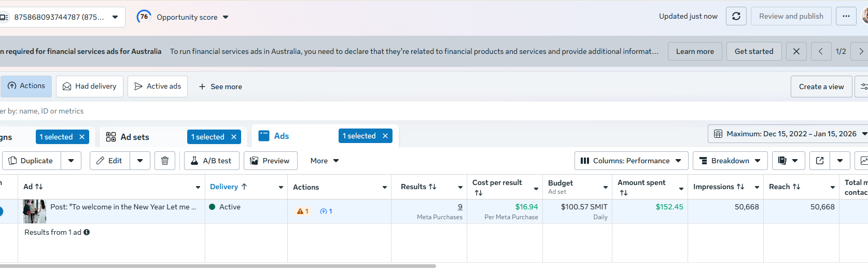This screenshot has height=270, width=868.
Task: Open the Breakdown dropdown
Action: (730, 161)
